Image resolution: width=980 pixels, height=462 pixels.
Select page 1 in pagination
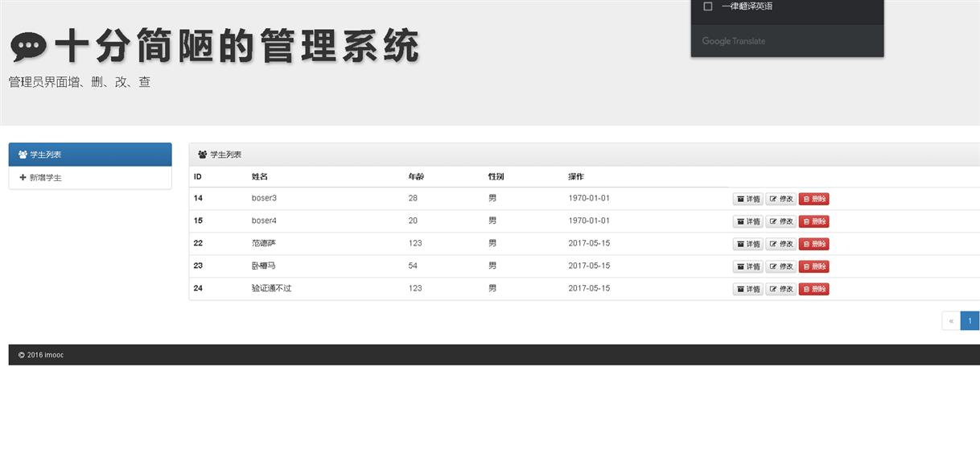click(x=970, y=321)
